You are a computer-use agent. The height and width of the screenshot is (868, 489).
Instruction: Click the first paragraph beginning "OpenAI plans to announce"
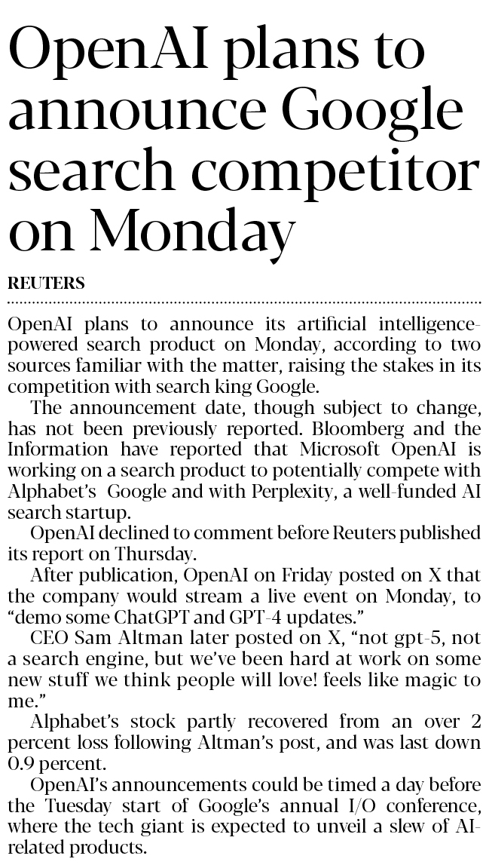(244, 356)
